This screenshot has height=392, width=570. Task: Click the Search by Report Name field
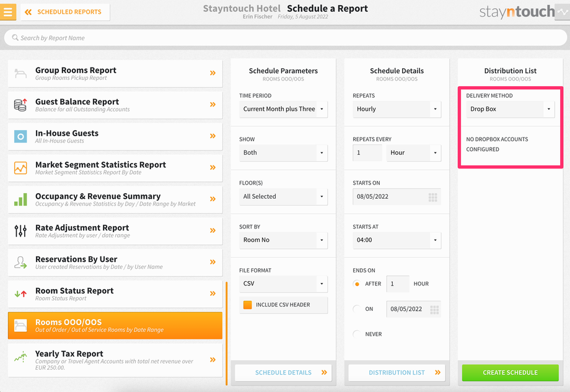click(286, 38)
